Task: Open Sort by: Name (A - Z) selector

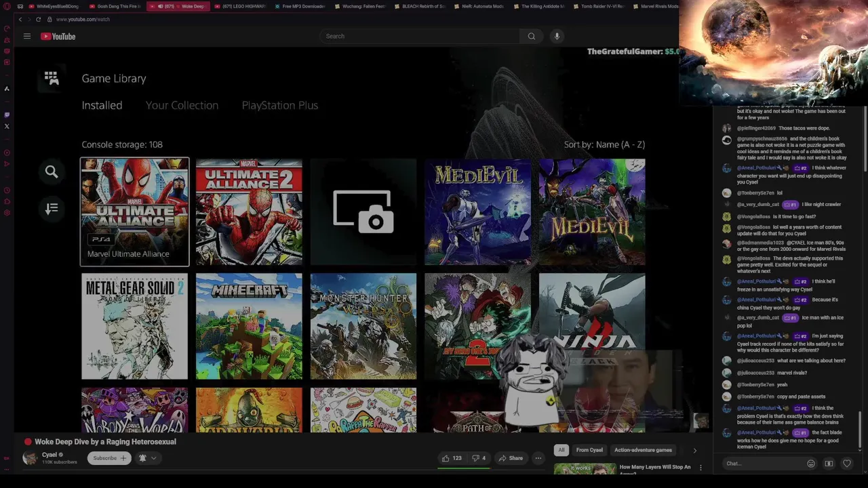Action: pos(604,144)
